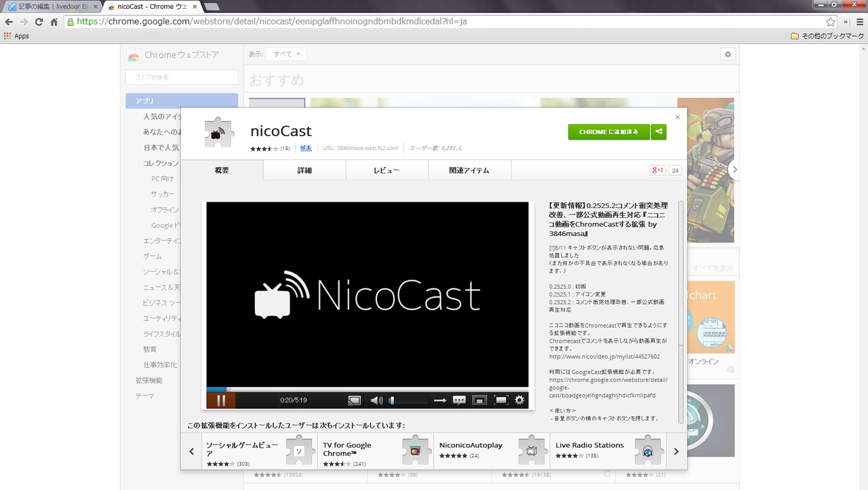Image resolution: width=868 pixels, height=490 pixels.
Task: Mute the video using speaker icon
Action: coord(376,400)
